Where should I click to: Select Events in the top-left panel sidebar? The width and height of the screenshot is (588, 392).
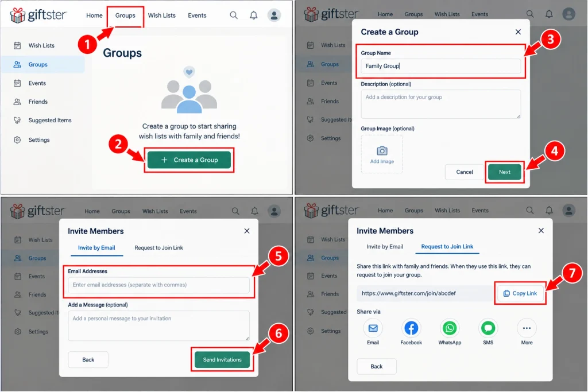[x=37, y=83]
